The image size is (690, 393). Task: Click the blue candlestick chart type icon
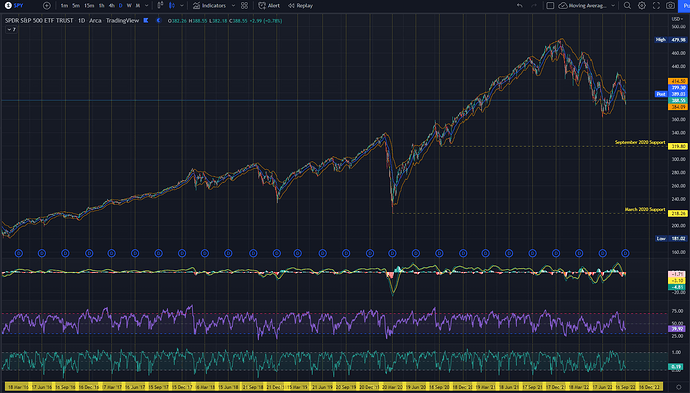click(172, 6)
